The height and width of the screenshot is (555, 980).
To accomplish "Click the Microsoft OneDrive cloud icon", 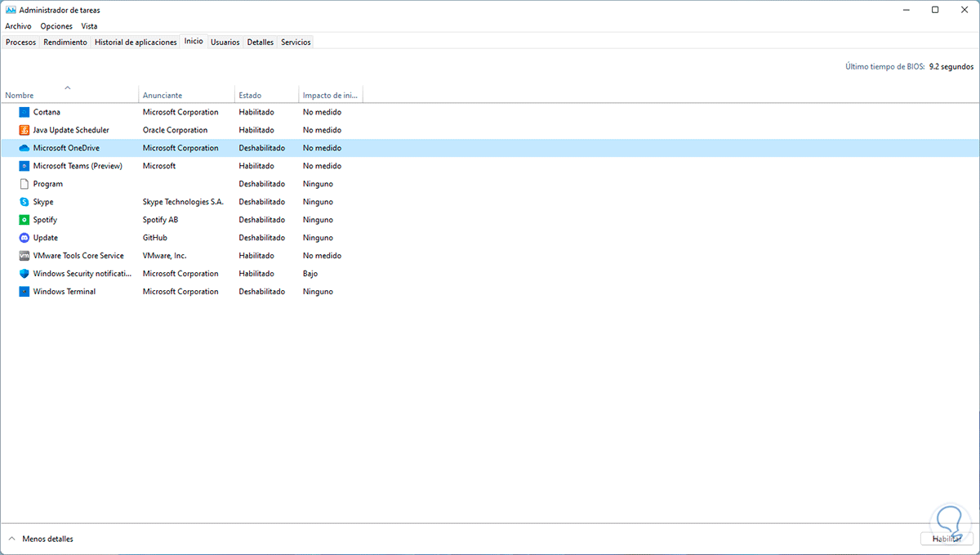I will point(24,148).
